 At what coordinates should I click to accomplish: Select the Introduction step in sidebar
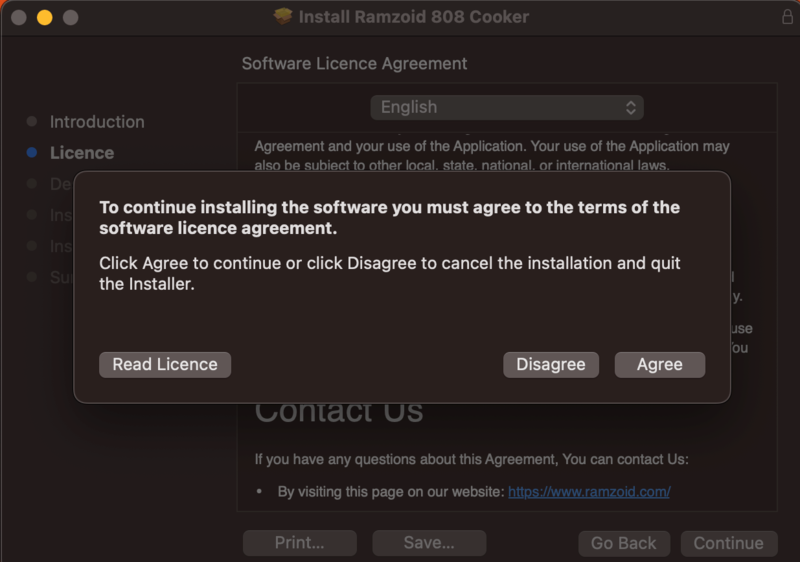[x=97, y=122]
